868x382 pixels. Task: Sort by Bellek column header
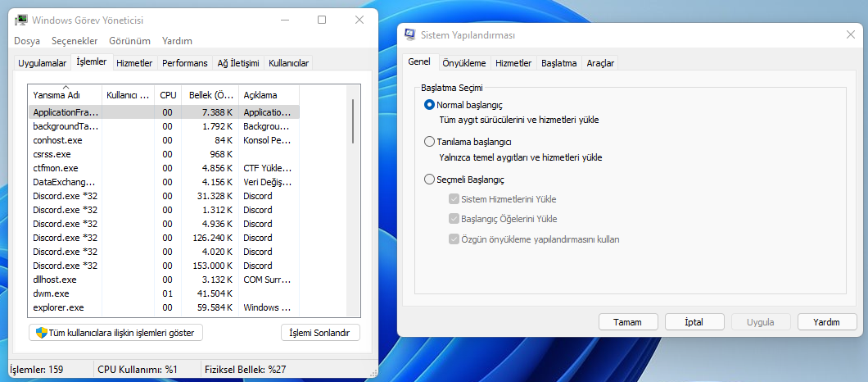coord(210,95)
